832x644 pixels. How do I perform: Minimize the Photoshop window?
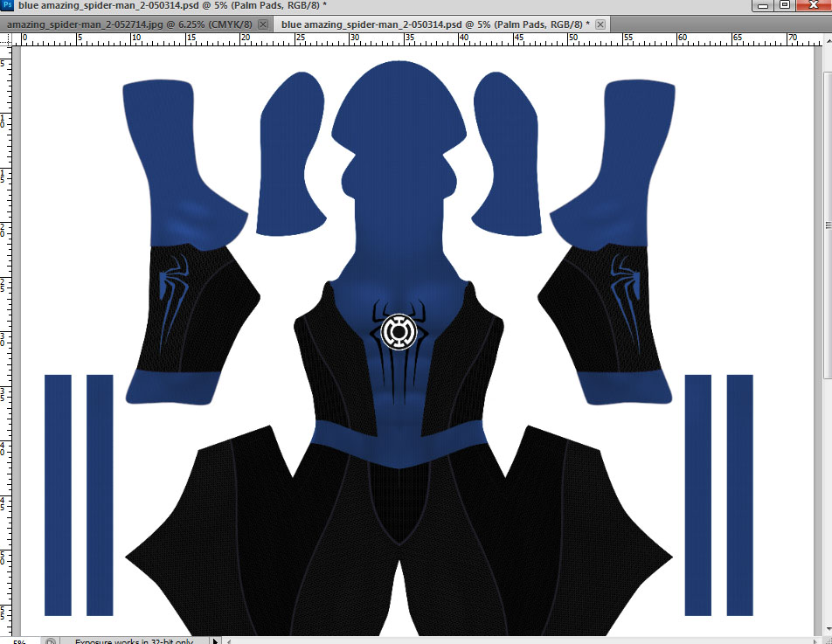click(763, 5)
